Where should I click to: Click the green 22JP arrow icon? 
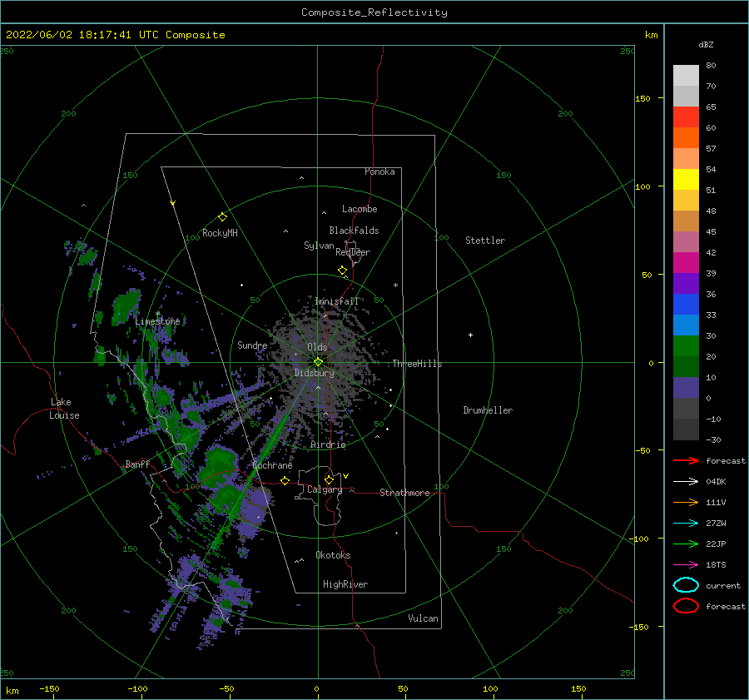tap(686, 544)
